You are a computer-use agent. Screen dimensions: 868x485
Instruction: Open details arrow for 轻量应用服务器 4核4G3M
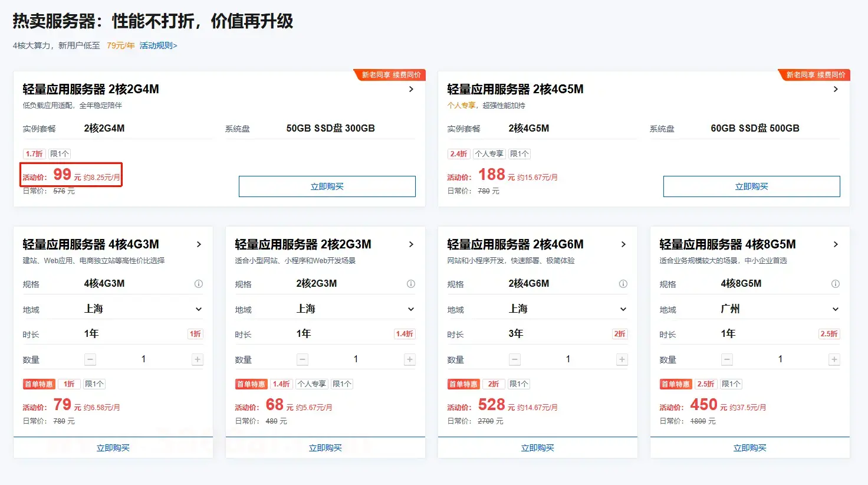[x=199, y=244]
